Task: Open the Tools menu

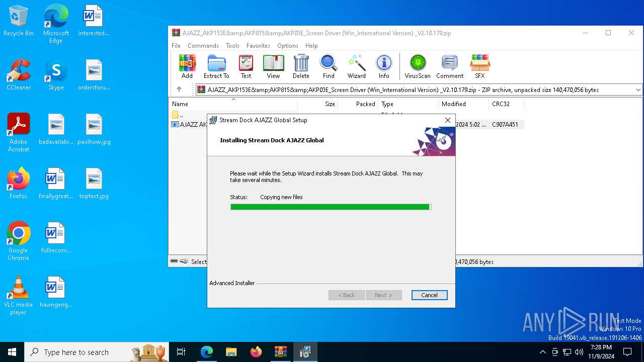Action: click(x=232, y=45)
